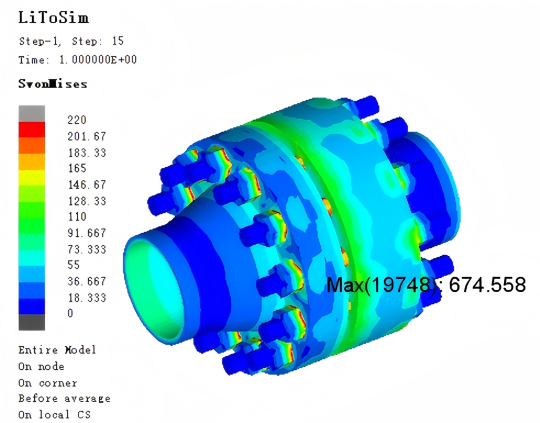
Task: Click the 'Entire Model' text
Action: click(x=57, y=350)
